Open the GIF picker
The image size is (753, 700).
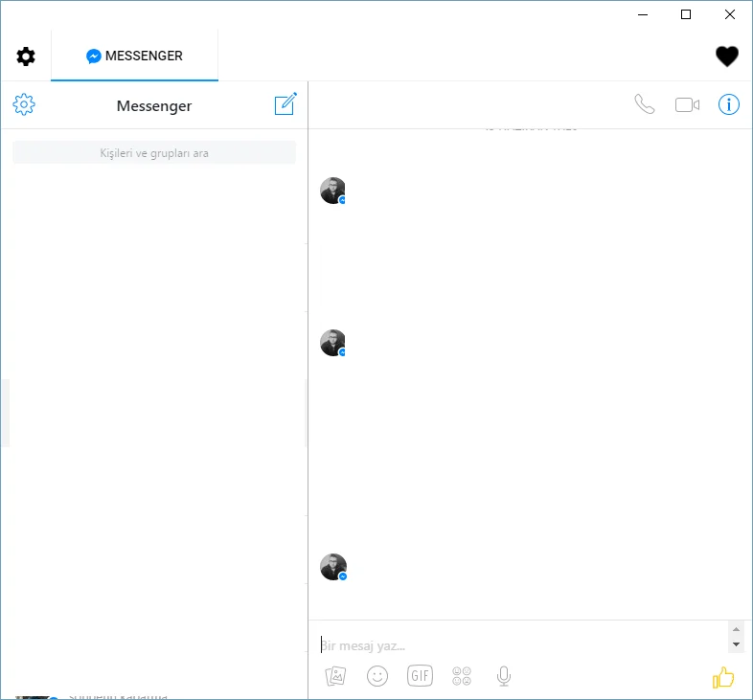coord(420,676)
